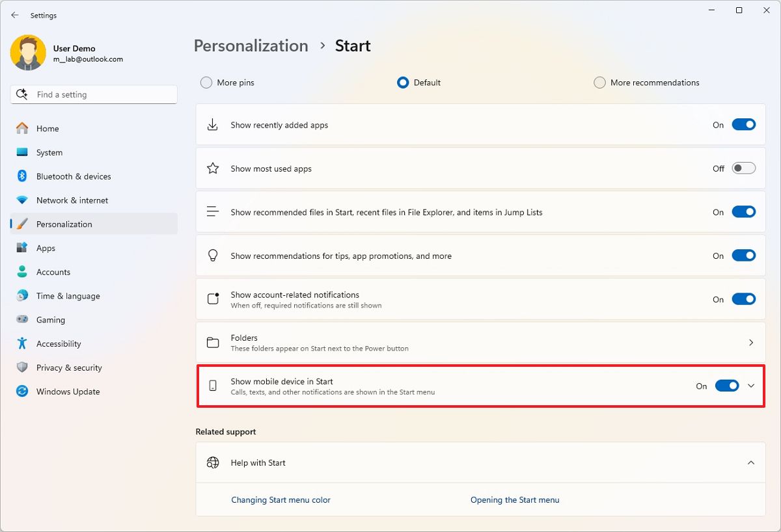Click the User Demo profile avatar
The height and width of the screenshot is (532, 781).
28,53
